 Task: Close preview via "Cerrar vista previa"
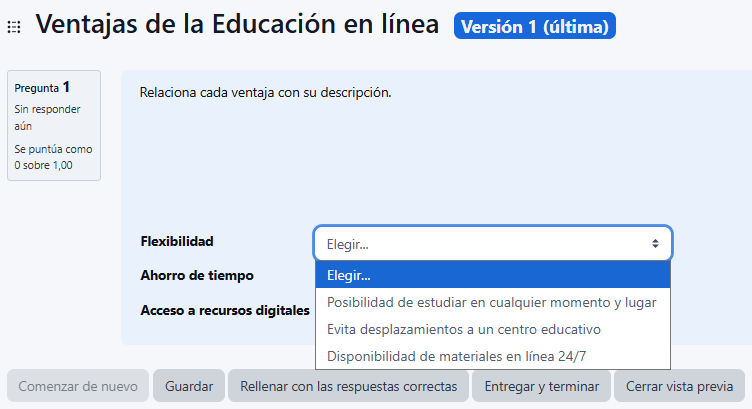pyautogui.click(x=679, y=386)
